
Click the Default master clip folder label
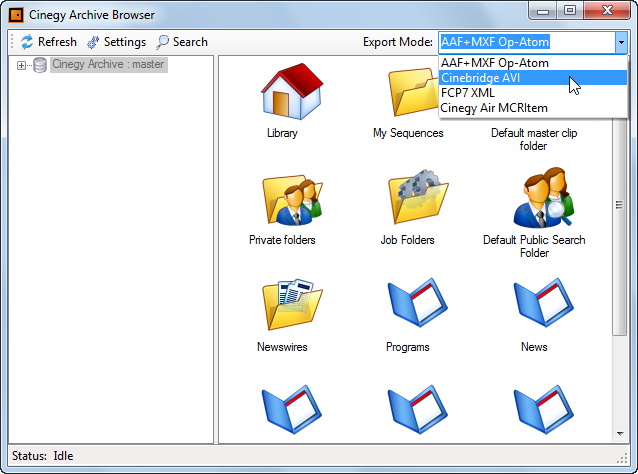[x=534, y=140]
